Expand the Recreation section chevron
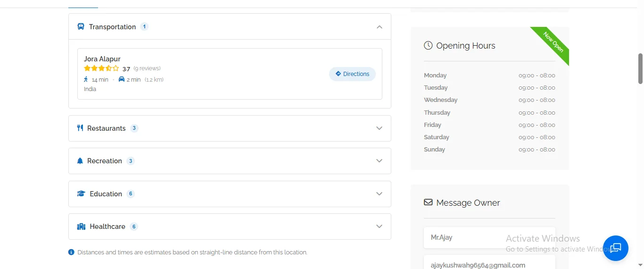This screenshot has width=644, height=269. [380, 161]
